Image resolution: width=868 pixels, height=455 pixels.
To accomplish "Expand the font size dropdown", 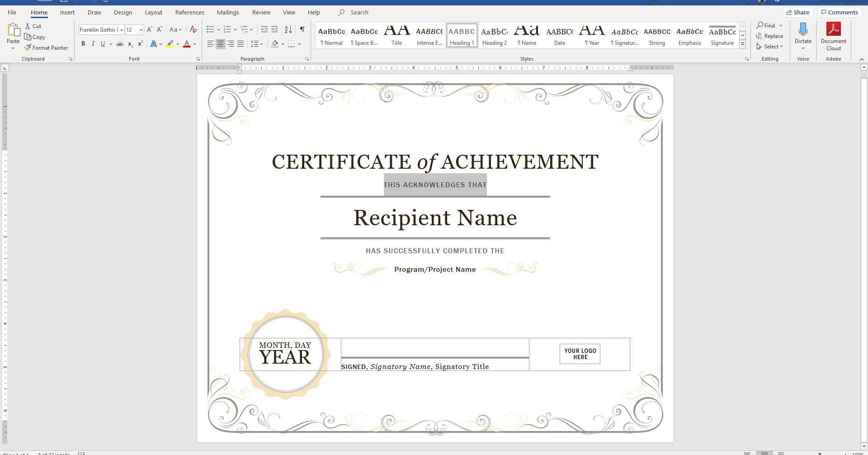I will point(141,30).
